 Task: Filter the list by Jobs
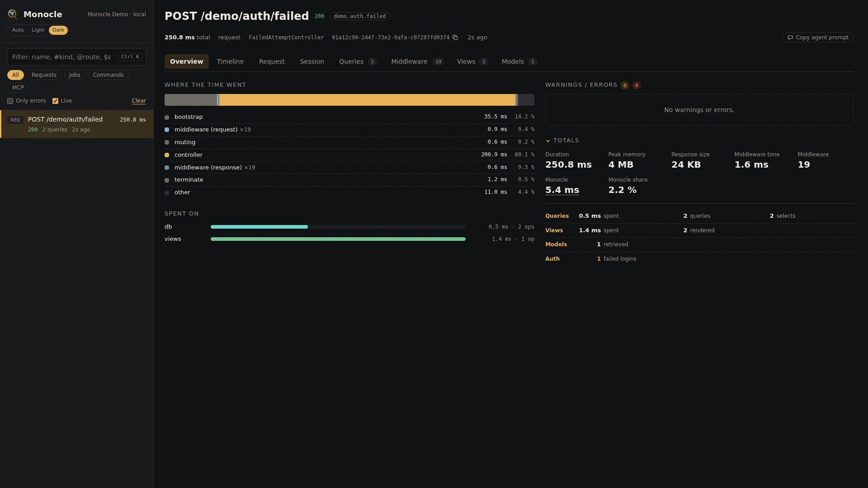tap(75, 75)
